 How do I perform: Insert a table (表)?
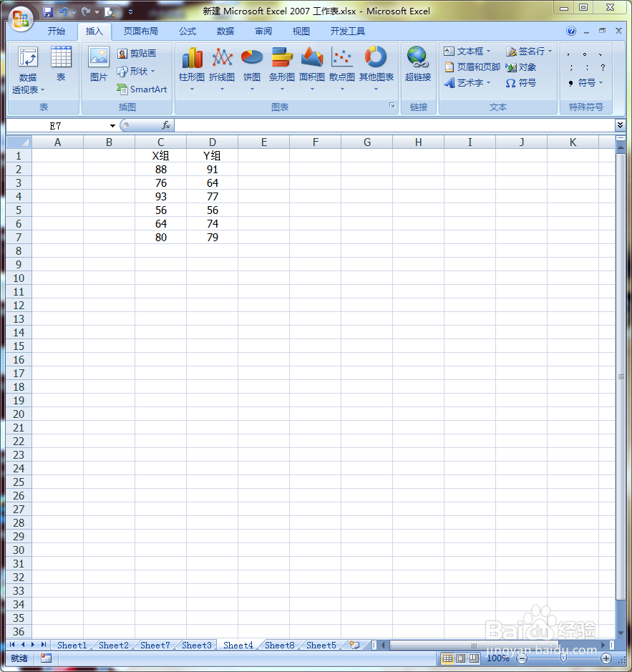(61, 64)
